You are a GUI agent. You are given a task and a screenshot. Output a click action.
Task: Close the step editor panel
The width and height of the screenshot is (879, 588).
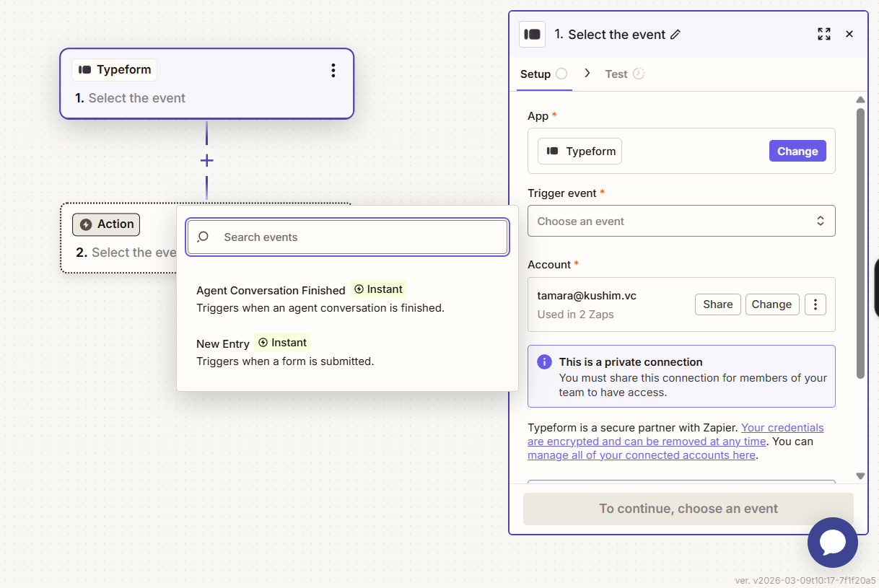coord(849,34)
